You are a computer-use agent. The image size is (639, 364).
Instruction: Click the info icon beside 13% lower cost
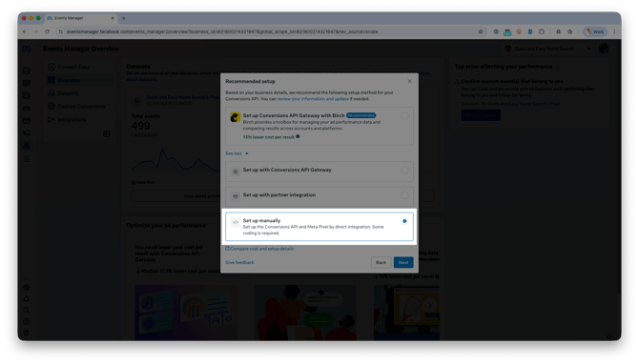pyautogui.click(x=298, y=137)
